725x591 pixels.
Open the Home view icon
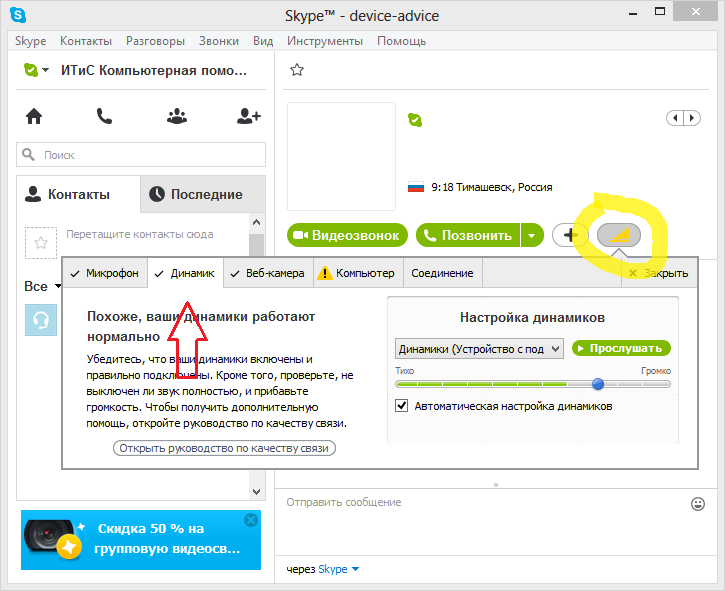34,116
